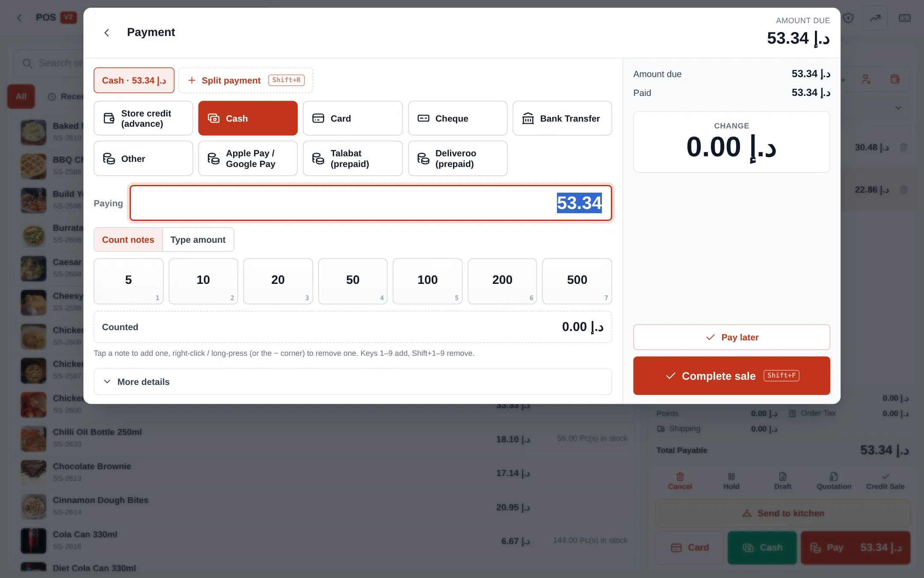Open Chocolate Brownie product thumbnail

[33, 472]
